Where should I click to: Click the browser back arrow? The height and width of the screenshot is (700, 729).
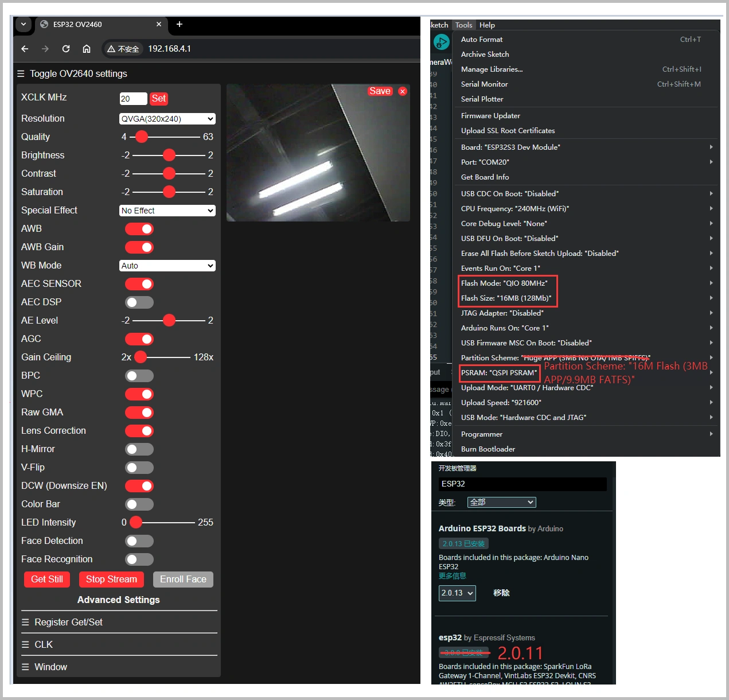[x=24, y=49]
